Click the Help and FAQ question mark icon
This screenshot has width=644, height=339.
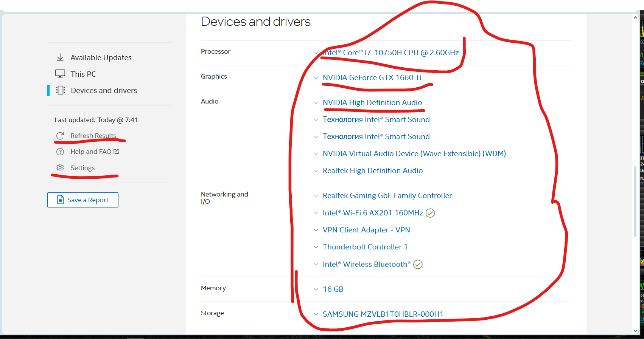click(x=60, y=152)
